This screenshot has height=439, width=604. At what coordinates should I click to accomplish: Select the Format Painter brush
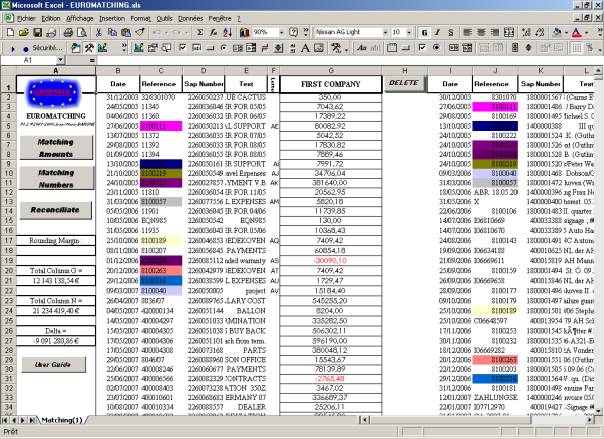click(139, 32)
